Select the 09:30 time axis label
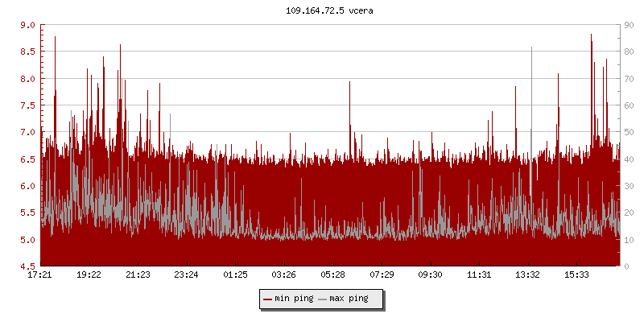 pyautogui.click(x=431, y=275)
